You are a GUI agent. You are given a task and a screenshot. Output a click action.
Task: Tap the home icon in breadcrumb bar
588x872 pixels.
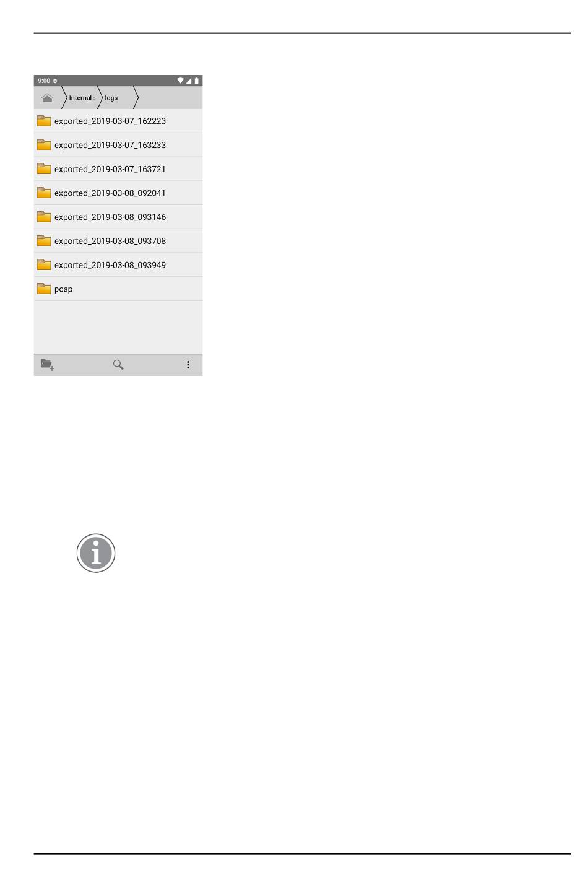coord(47,98)
